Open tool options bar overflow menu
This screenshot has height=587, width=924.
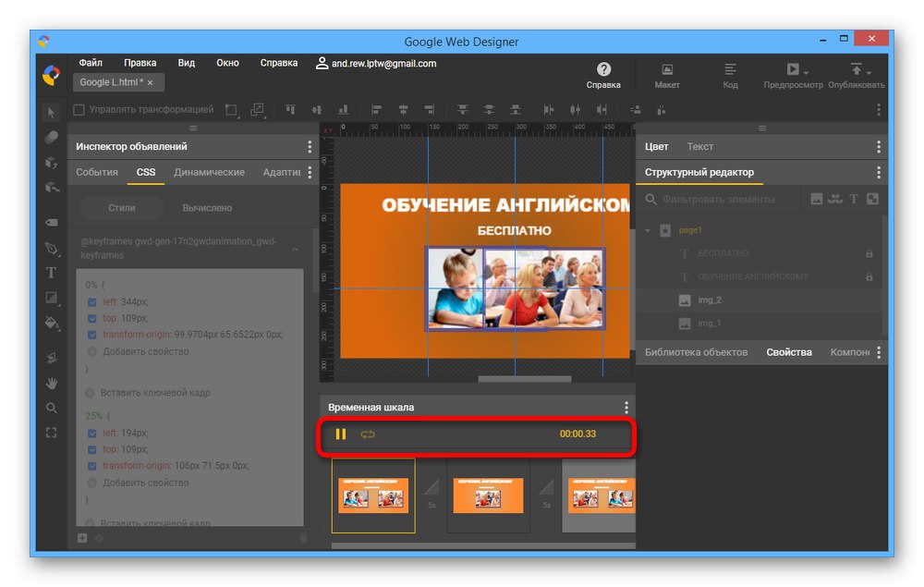pos(879,110)
